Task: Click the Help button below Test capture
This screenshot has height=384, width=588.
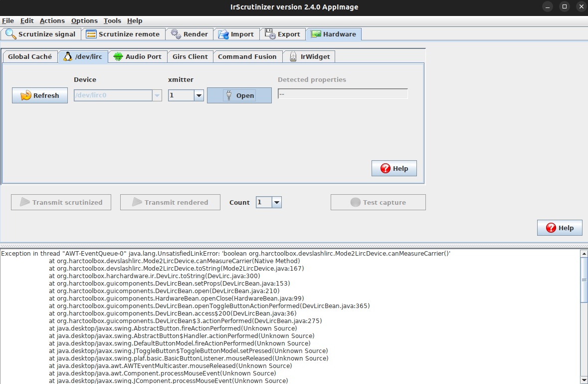Action: (560, 228)
